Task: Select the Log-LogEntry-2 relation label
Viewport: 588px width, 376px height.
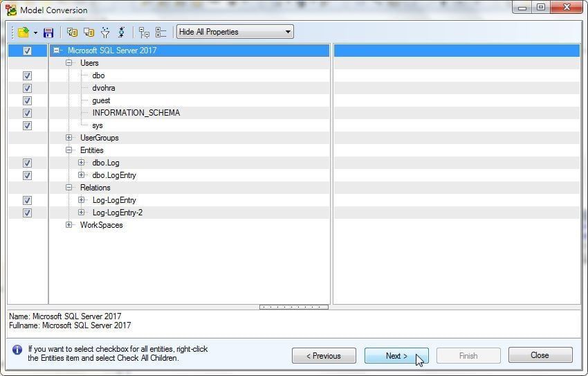Action: [x=118, y=213]
